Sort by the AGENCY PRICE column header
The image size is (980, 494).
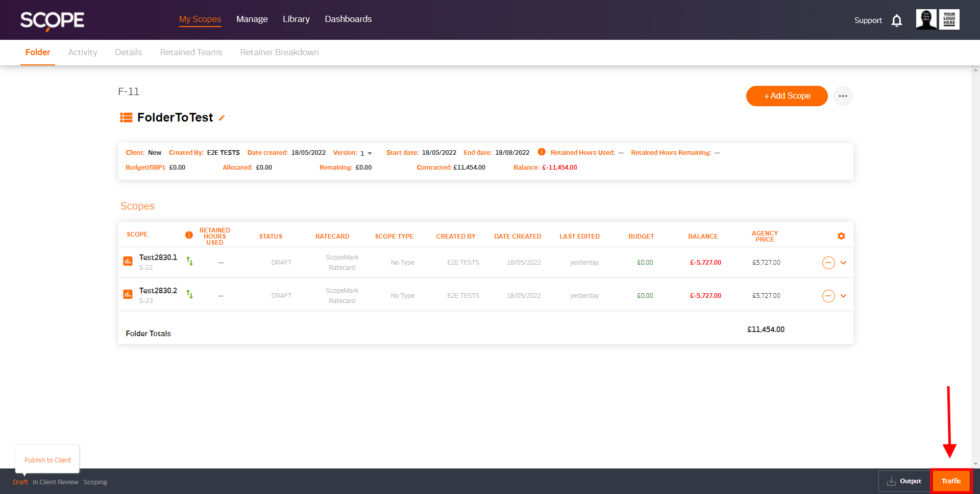[765, 237]
